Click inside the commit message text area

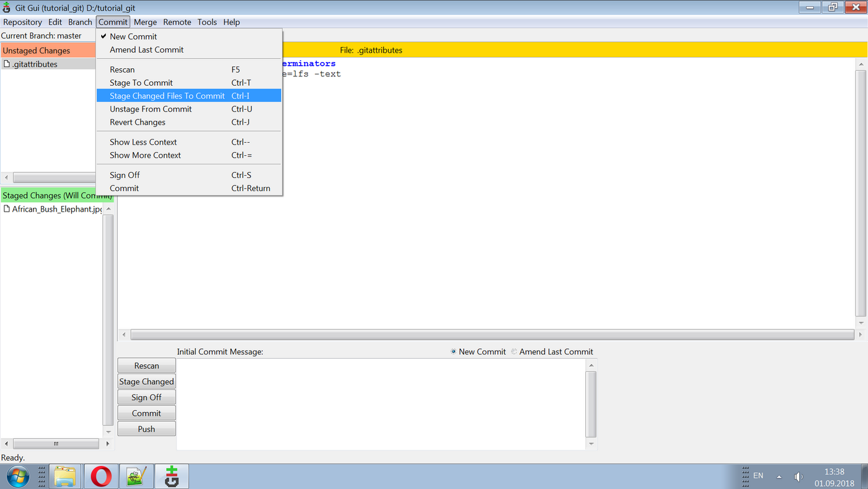tap(381, 404)
